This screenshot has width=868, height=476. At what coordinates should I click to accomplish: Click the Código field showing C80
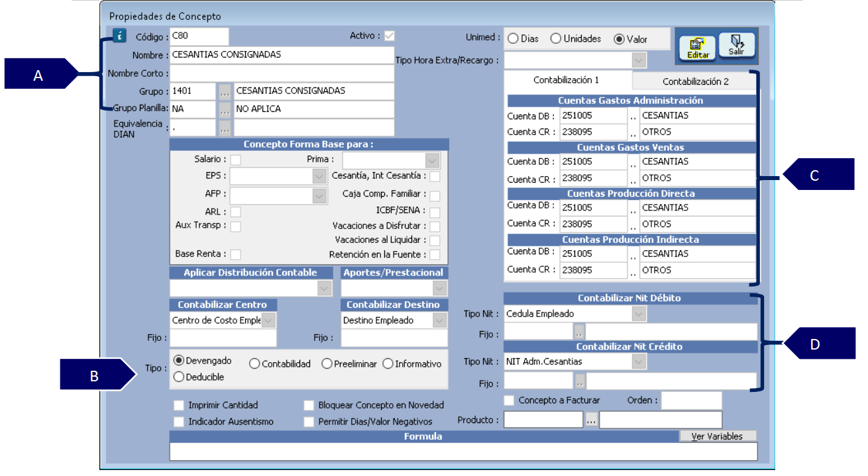[x=199, y=36]
